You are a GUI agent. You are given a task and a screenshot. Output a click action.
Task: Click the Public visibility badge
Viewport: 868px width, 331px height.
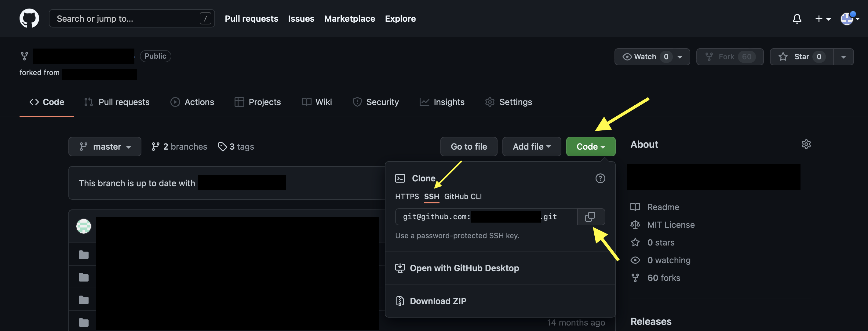pos(155,56)
